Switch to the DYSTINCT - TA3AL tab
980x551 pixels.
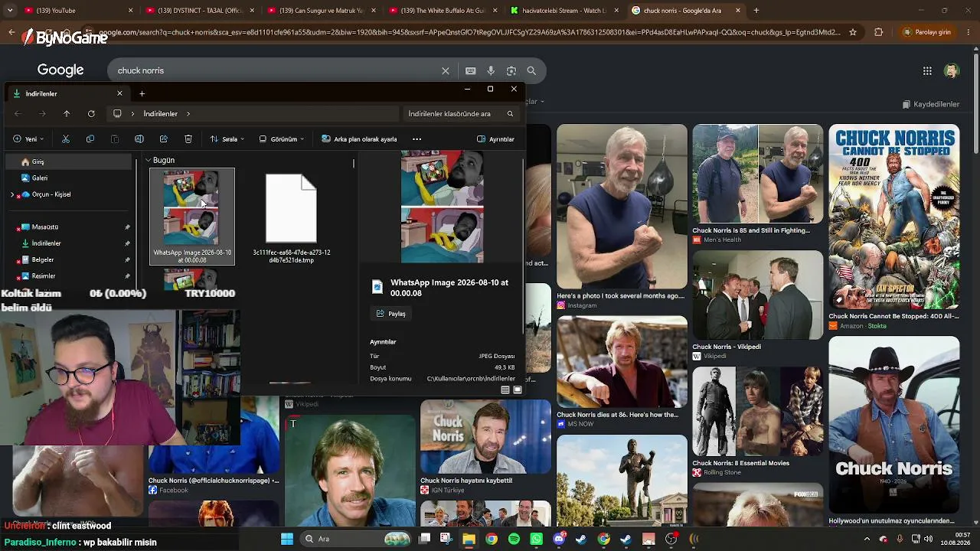pyautogui.click(x=201, y=11)
